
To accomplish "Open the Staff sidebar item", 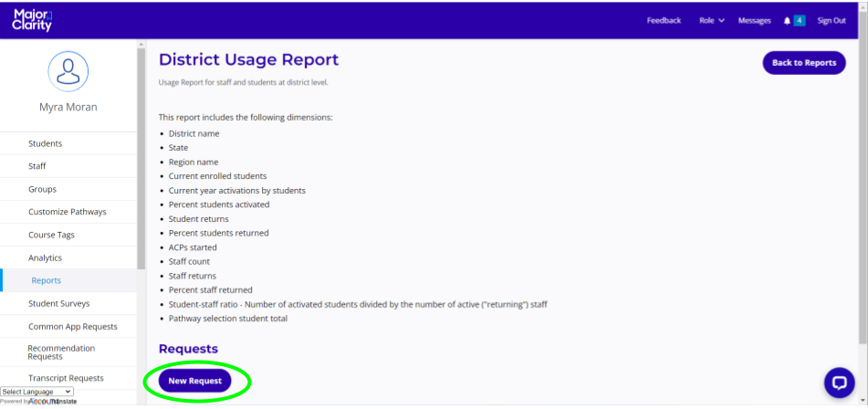I will pos(37,166).
